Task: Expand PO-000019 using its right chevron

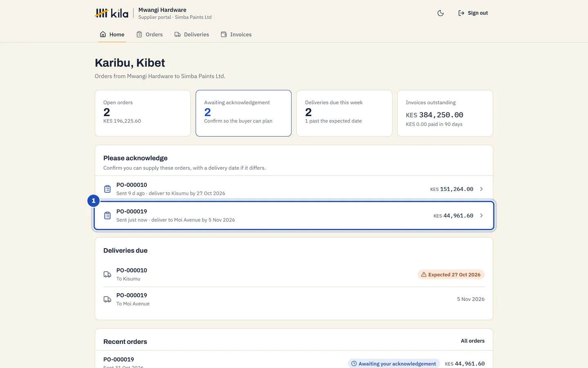Action: (481, 215)
